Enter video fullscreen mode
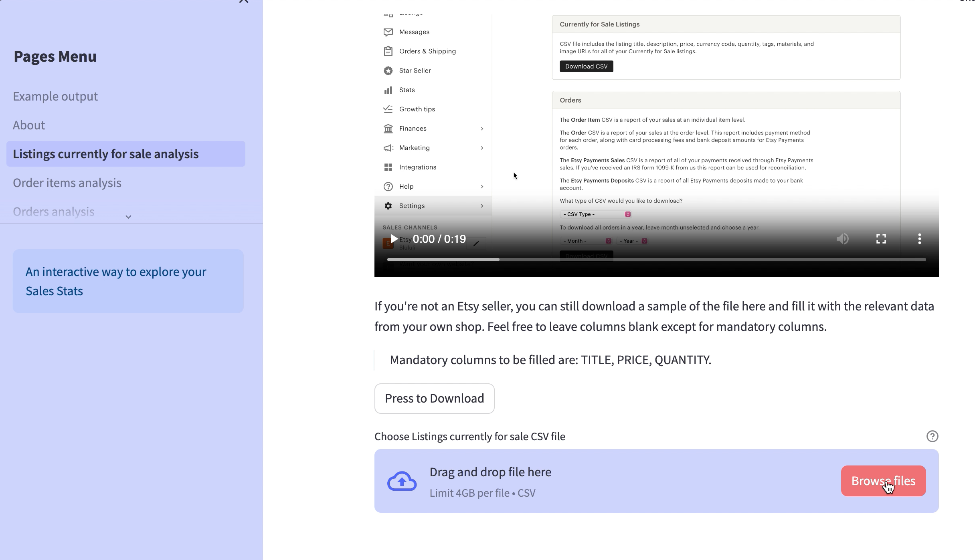The height and width of the screenshot is (560, 975). coord(881,239)
